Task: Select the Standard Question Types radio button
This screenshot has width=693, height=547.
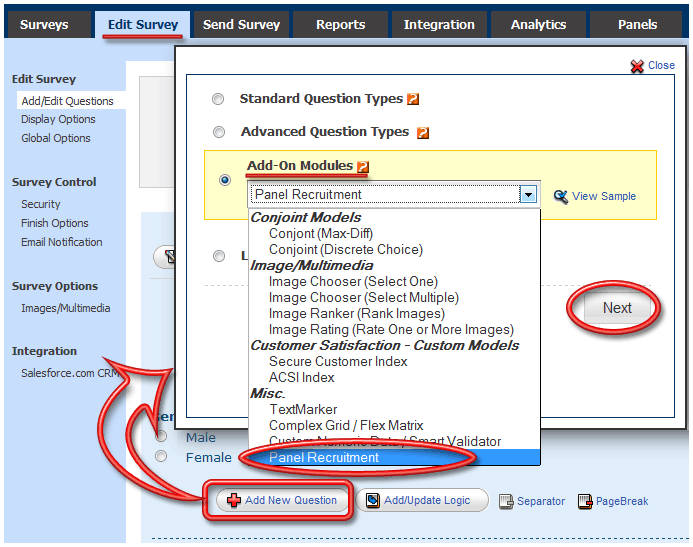Action: coord(218,100)
